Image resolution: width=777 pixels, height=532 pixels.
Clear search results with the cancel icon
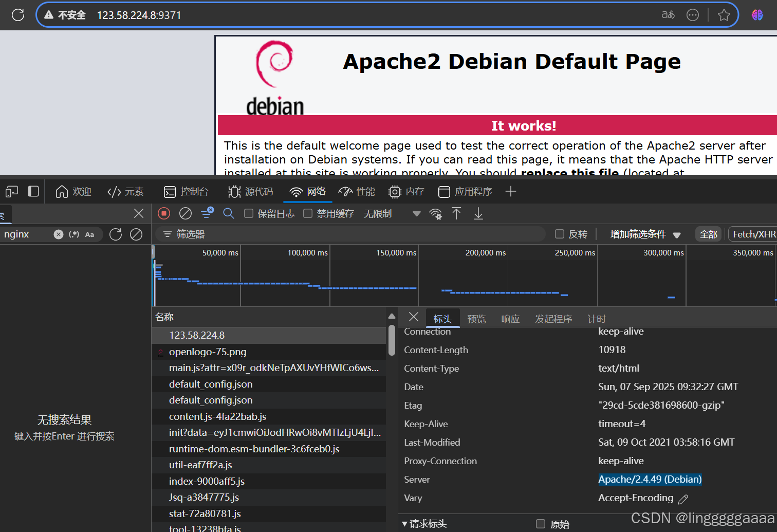136,234
